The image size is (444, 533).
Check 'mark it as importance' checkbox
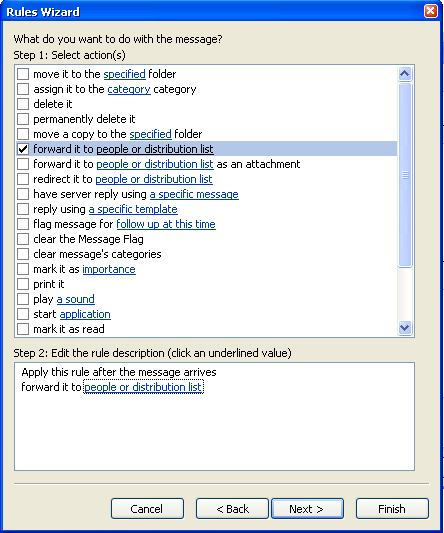23,269
